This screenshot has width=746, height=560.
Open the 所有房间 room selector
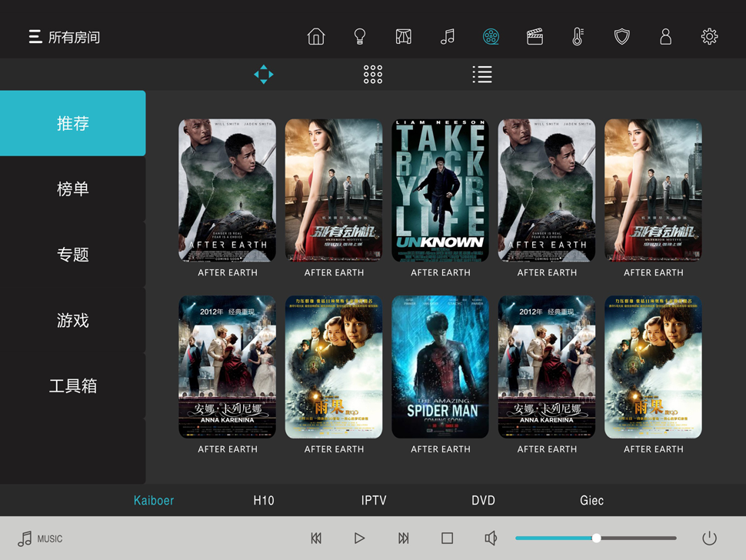(x=74, y=37)
